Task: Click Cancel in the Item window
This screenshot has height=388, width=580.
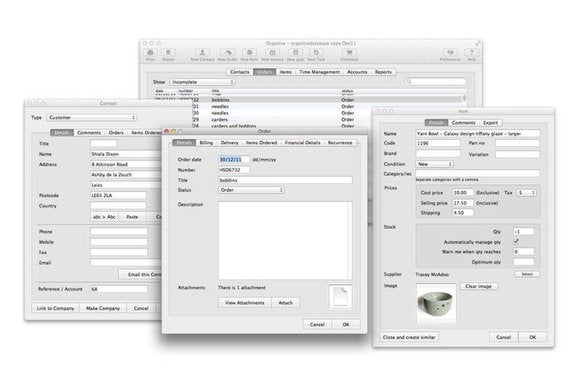Action: click(x=503, y=337)
